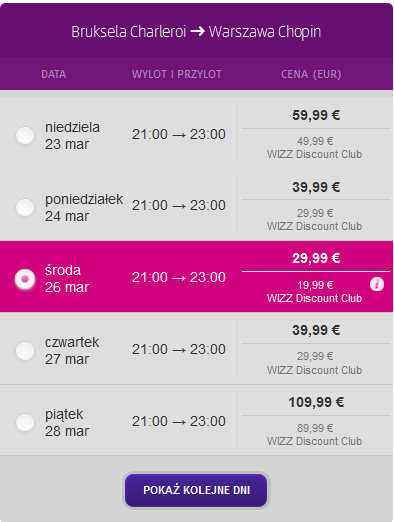Click the 21:00 → 23:00 time on Thursday
394x522 pixels.
(x=179, y=349)
